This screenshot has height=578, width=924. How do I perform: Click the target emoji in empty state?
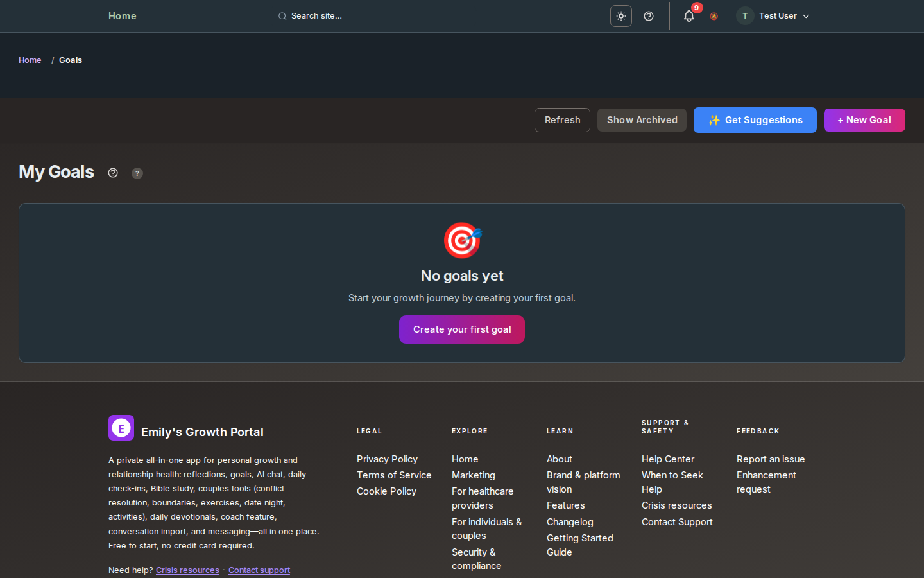[x=462, y=240]
